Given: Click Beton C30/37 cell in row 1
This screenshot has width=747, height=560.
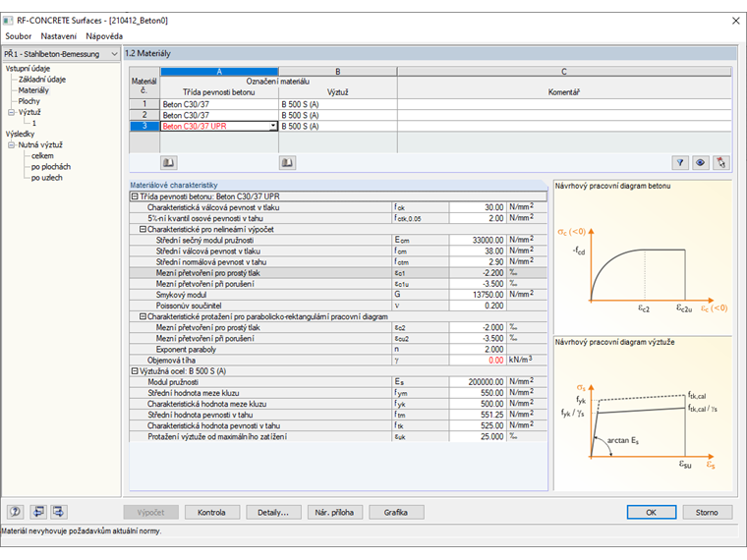Looking at the screenshot, I should coord(219,104).
